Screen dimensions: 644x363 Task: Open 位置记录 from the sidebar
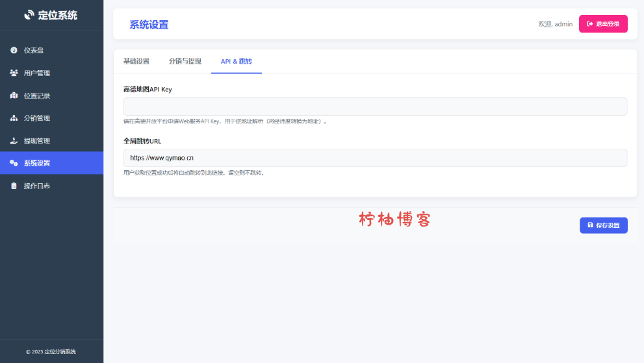pyautogui.click(x=52, y=95)
